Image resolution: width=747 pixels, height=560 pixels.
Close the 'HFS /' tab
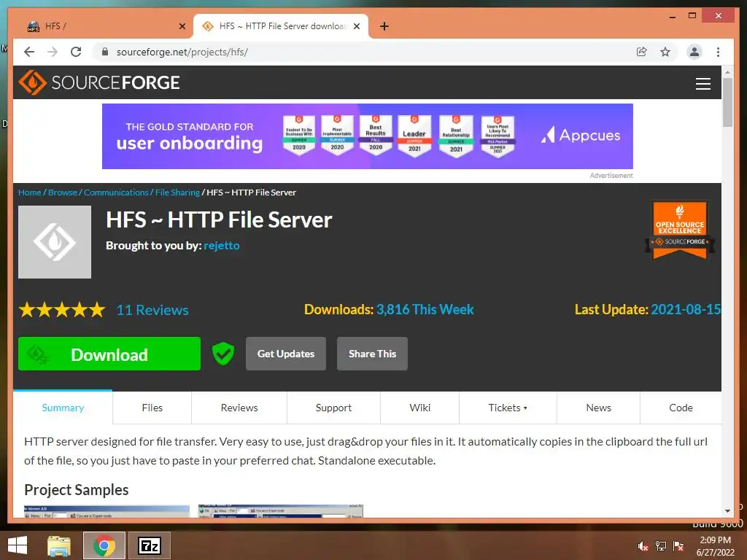click(x=182, y=26)
